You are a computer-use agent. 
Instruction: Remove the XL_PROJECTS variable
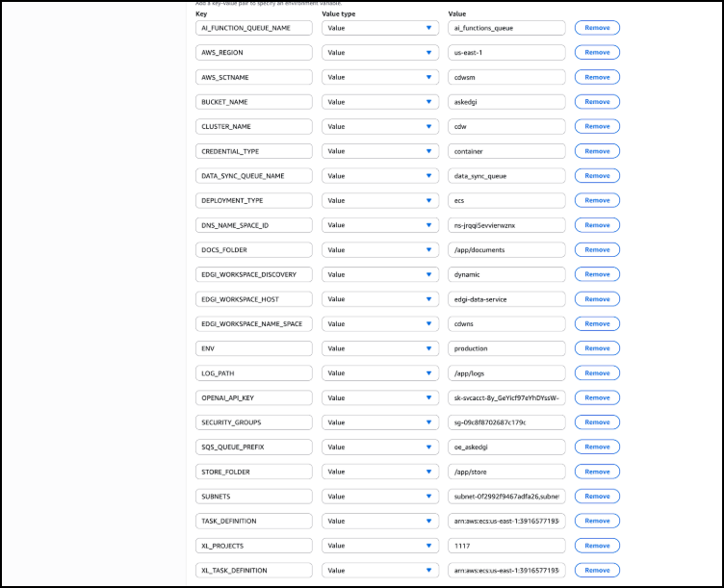coord(597,546)
